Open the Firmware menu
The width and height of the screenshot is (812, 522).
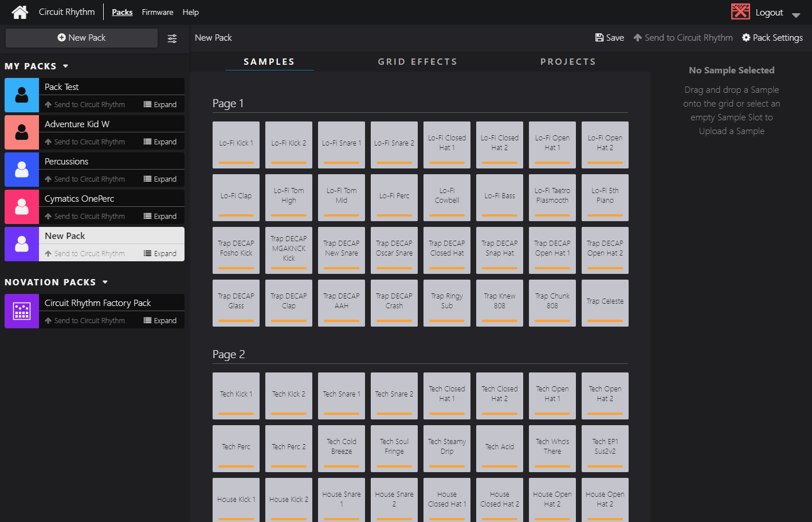pyautogui.click(x=158, y=12)
